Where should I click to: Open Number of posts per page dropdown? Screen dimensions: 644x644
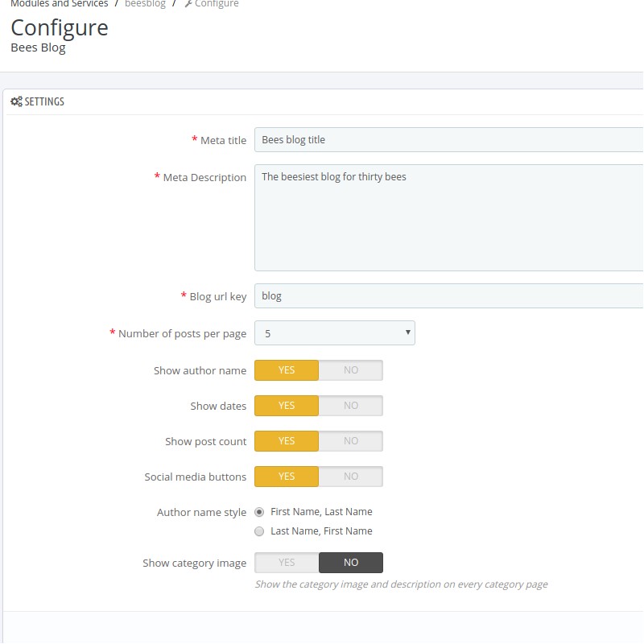tap(334, 333)
